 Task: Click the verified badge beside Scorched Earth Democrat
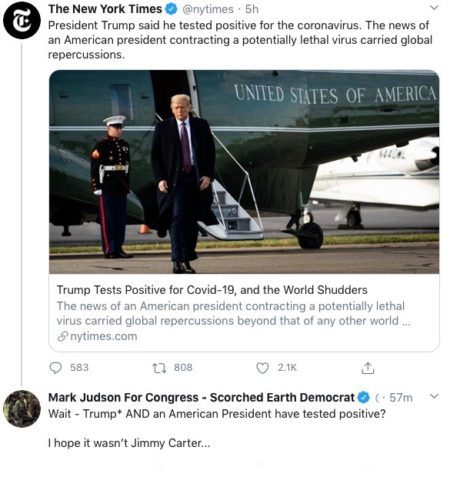coord(364,397)
